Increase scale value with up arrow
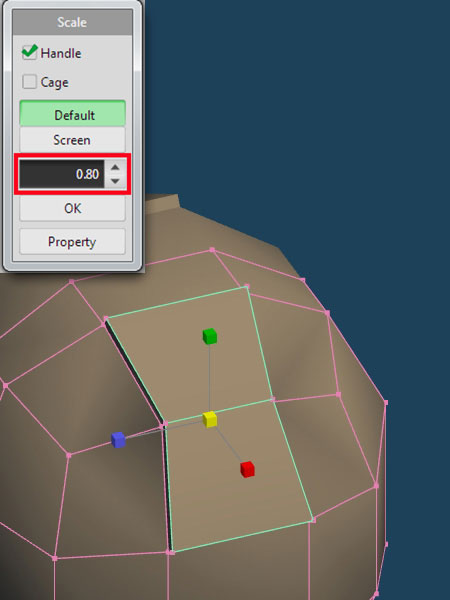 coord(115,168)
